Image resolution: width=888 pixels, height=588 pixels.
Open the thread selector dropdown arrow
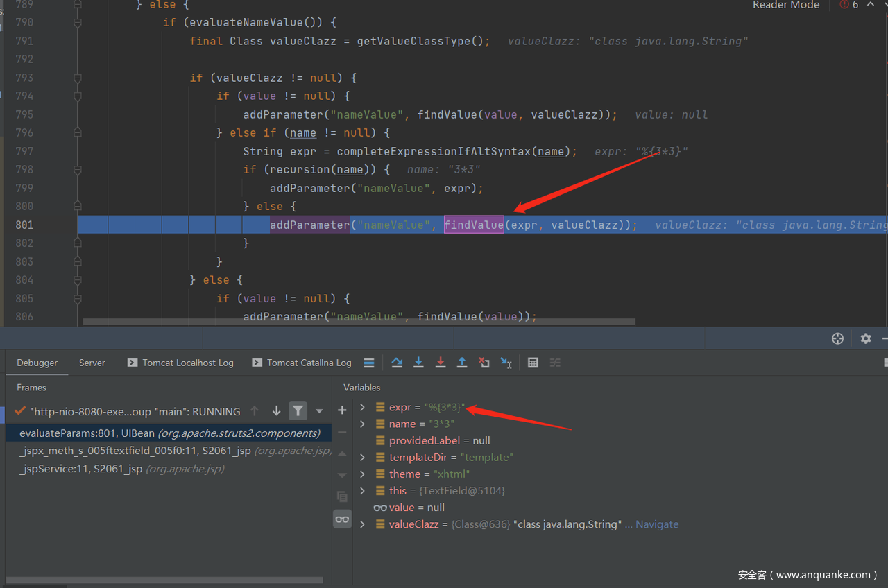(x=319, y=411)
